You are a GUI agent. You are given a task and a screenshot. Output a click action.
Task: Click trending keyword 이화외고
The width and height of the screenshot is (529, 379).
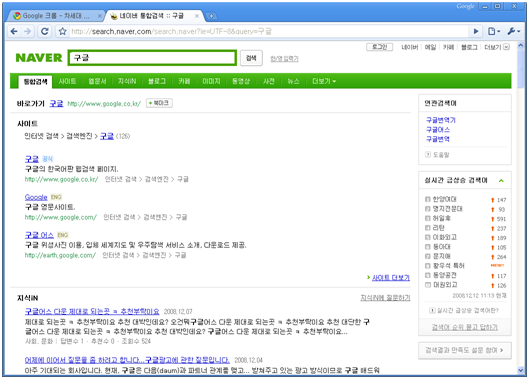(x=445, y=237)
